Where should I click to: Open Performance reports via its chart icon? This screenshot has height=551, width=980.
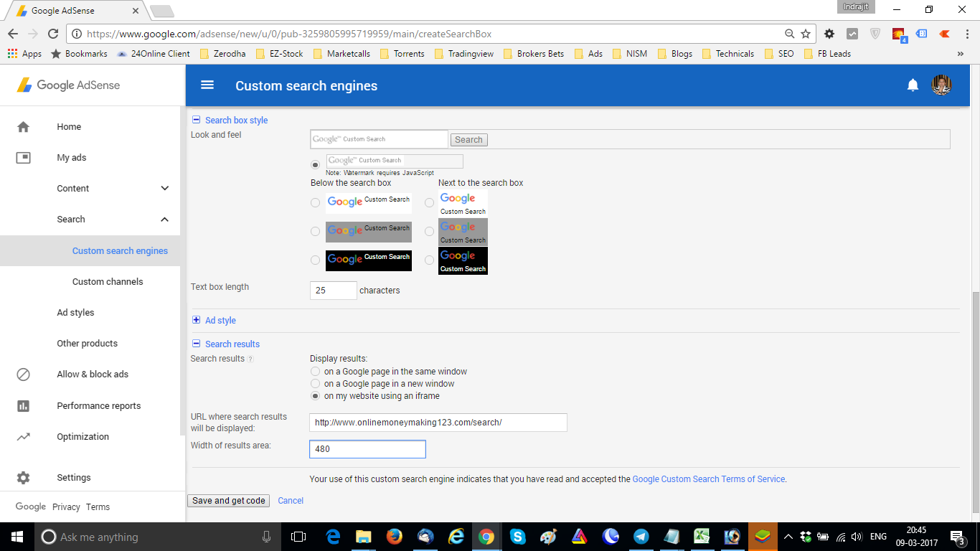[x=24, y=405]
